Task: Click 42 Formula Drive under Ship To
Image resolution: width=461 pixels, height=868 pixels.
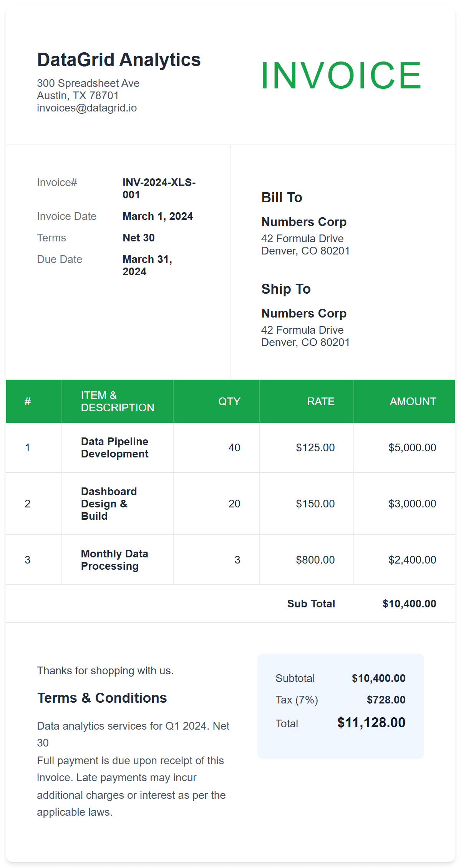Action: 302,330
